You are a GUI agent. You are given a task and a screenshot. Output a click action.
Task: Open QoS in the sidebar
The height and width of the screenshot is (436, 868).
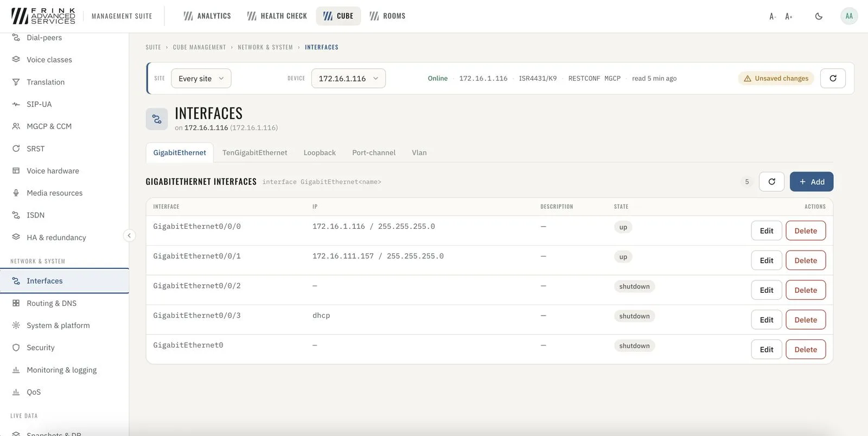64,392
